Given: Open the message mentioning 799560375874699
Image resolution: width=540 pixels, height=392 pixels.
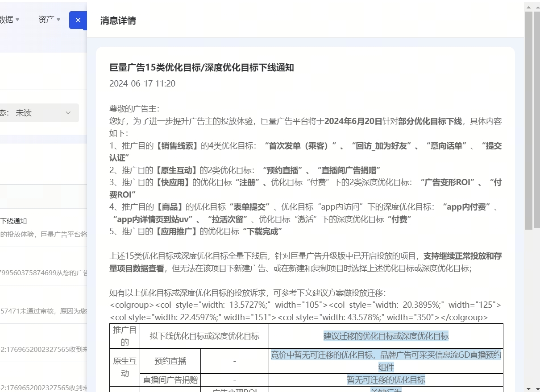Looking at the screenshot, I should [44, 266].
